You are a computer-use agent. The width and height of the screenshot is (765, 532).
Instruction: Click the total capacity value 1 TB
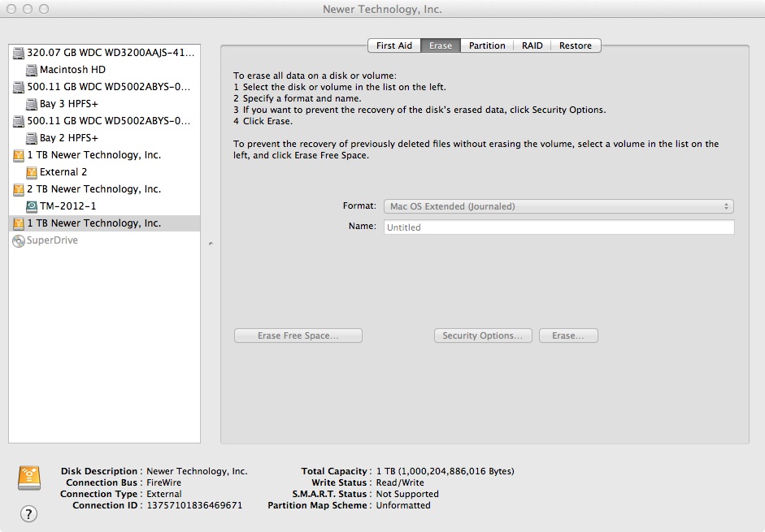(445, 471)
